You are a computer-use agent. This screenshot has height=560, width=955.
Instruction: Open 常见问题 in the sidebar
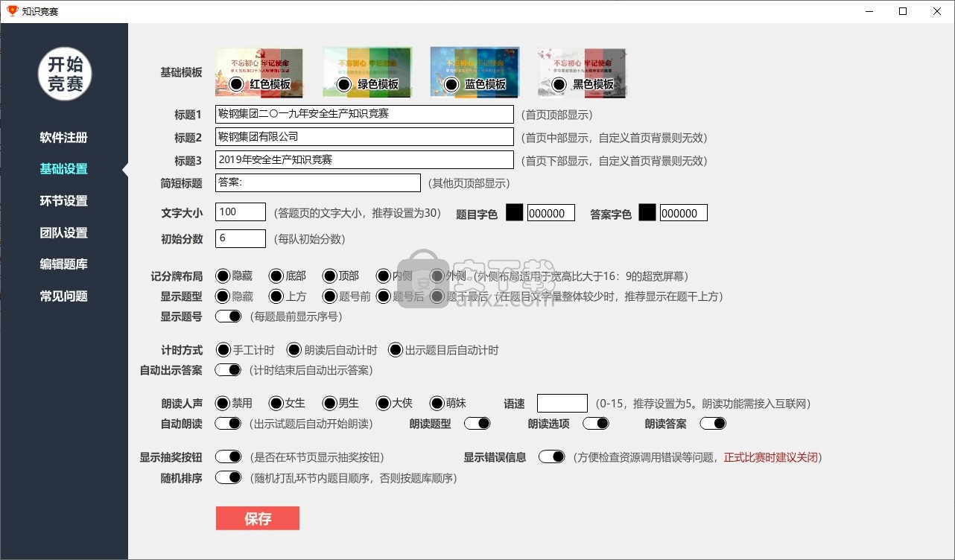coord(64,296)
